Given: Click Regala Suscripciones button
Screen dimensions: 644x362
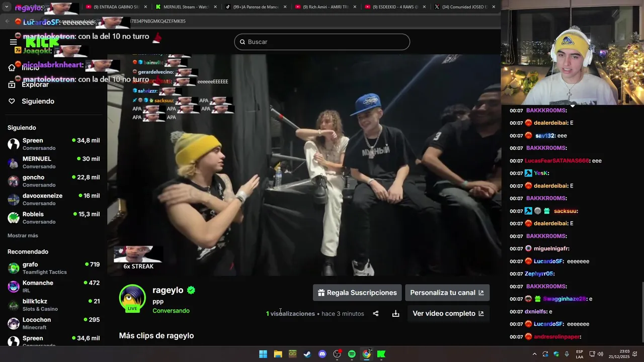Looking at the screenshot, I should pyautogui.click(x=357, y=293).
